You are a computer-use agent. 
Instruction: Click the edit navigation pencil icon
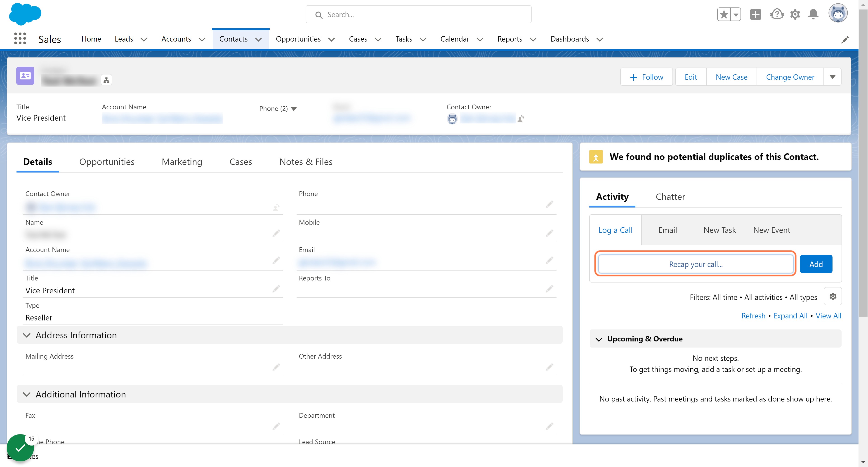pos(845,40)
